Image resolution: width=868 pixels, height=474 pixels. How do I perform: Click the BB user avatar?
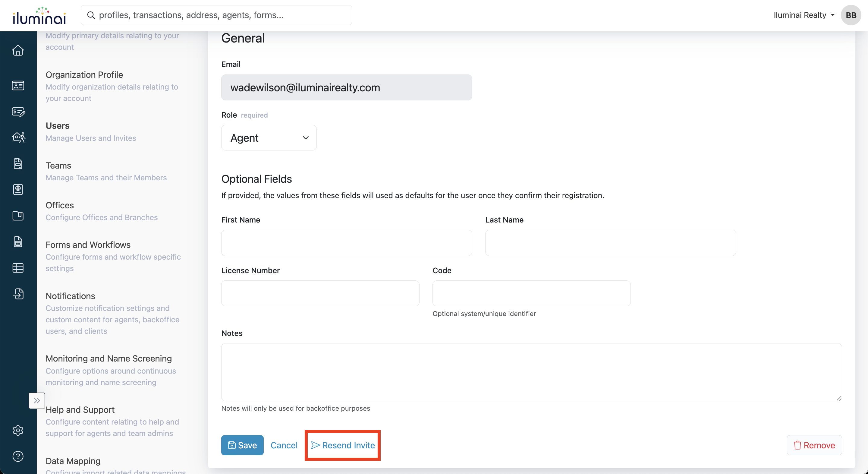coord(851,15)
